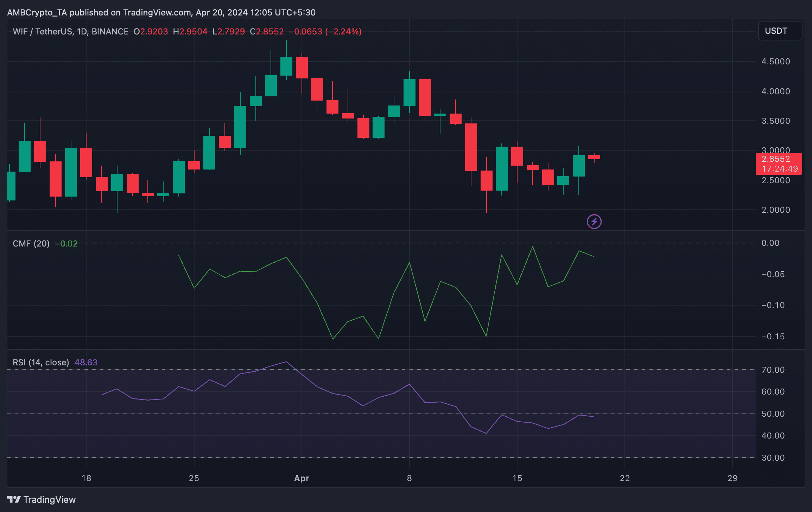Viewport: 812px width, 512px height.
Task: Click the 40.00 RSI axis label
Action: [x=773, y=436]
